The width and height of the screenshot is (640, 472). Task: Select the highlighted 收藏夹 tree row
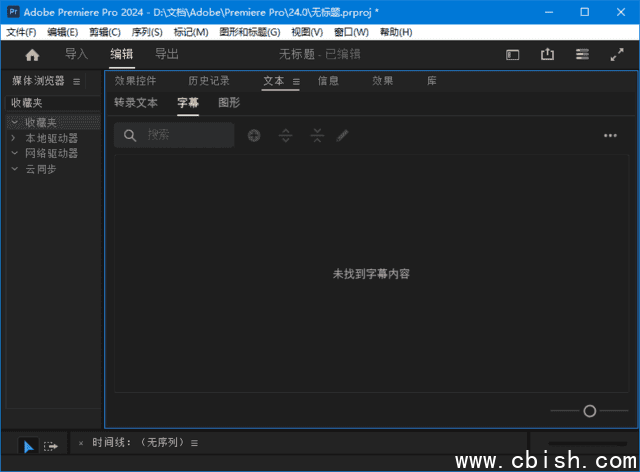[53, 122]
